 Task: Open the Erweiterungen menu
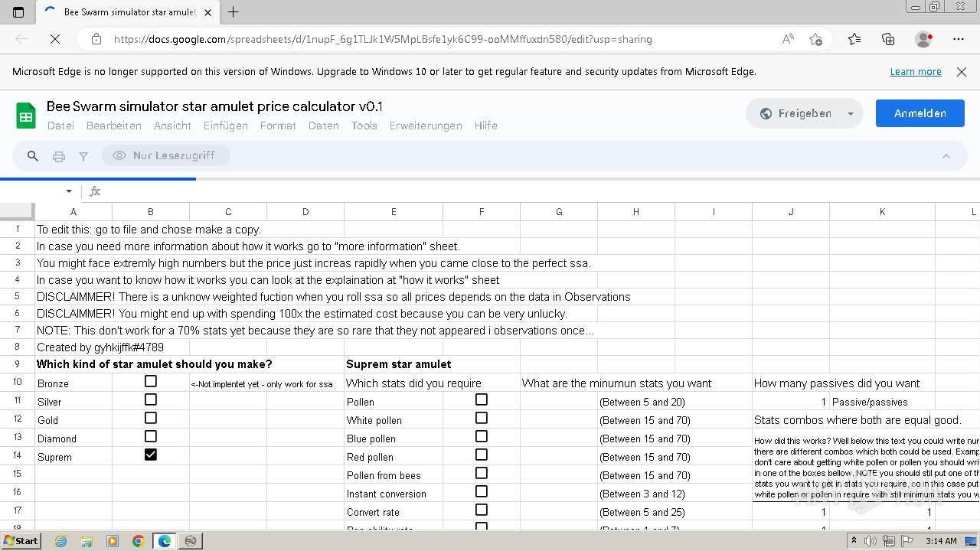point(426,126)
